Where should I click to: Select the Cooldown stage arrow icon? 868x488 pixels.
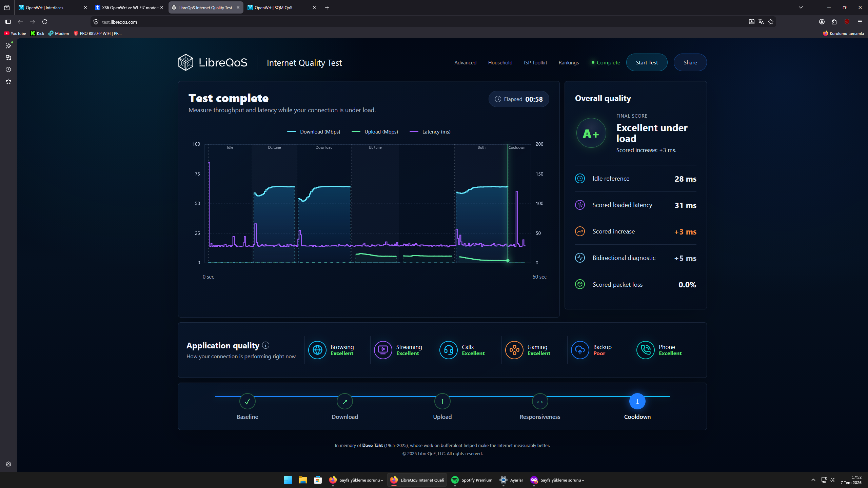point(637,402)
